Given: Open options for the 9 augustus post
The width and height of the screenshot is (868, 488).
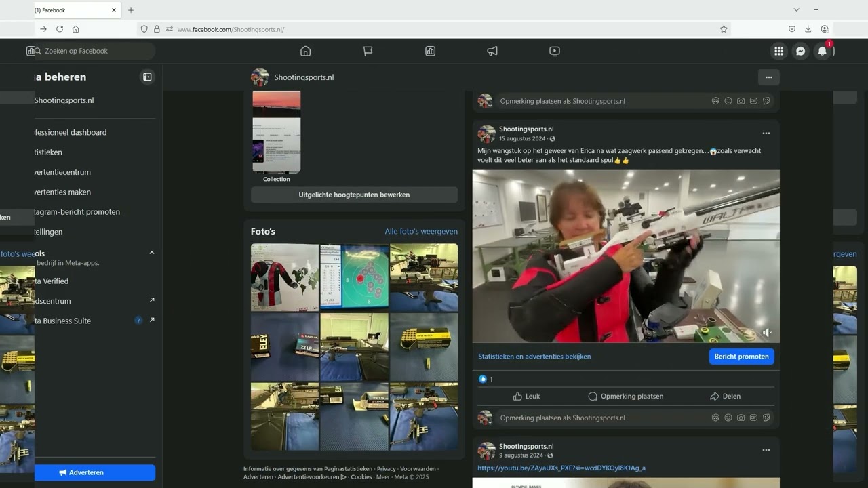Looking at the screenshot, I should pos(766,450).
